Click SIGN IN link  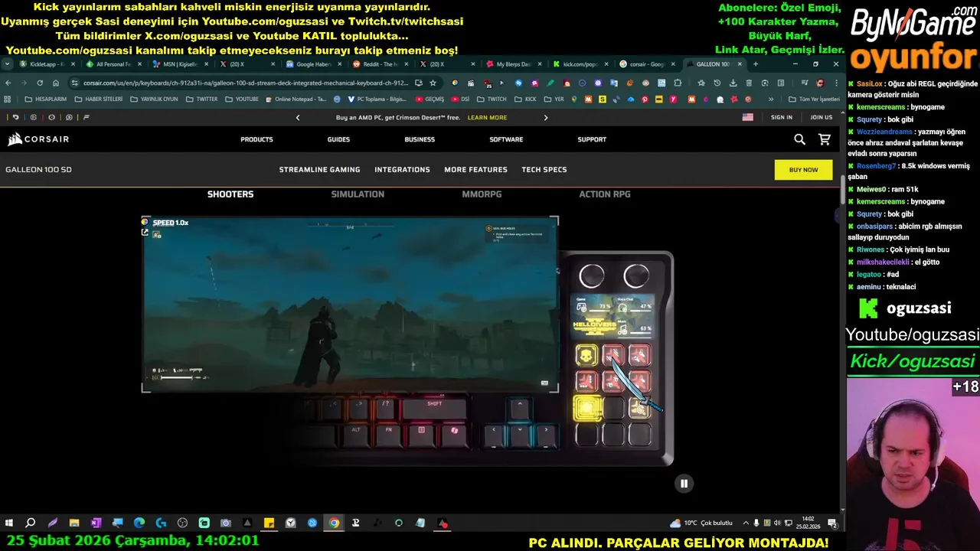point(782,117)
